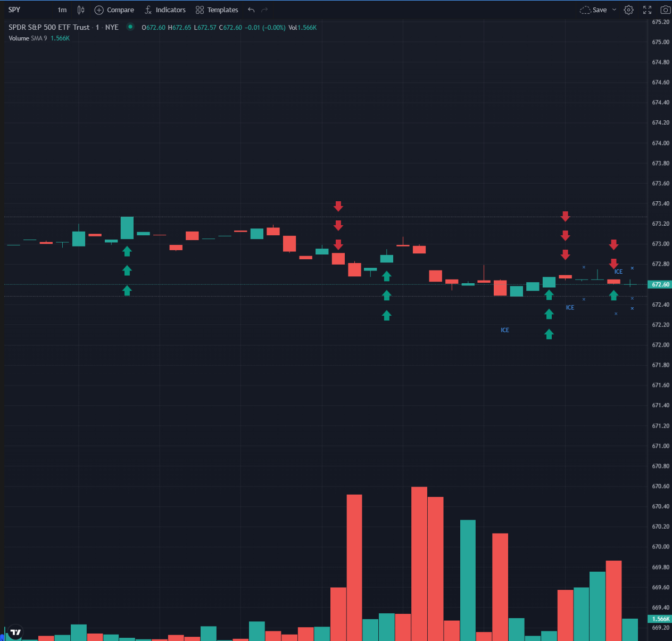Enter fullscreen mode using the expand icon
This screenshot has height=641, width=672.
click(x=647, y=10)
